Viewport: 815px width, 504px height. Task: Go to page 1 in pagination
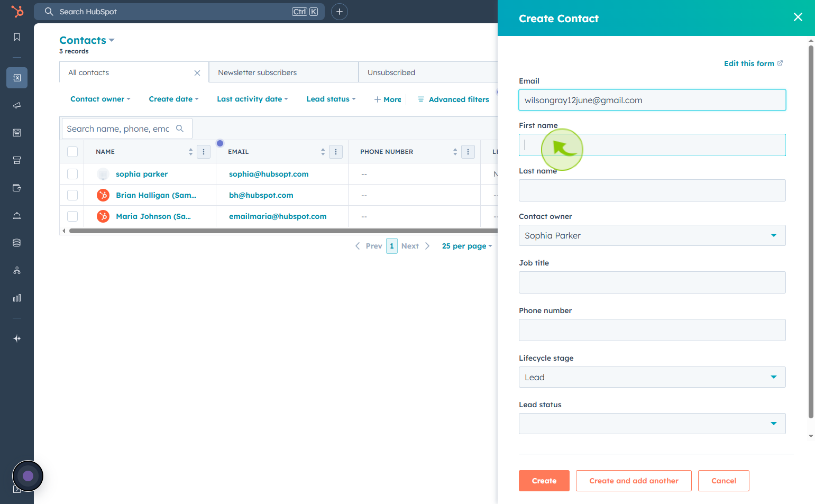[392, 246]
